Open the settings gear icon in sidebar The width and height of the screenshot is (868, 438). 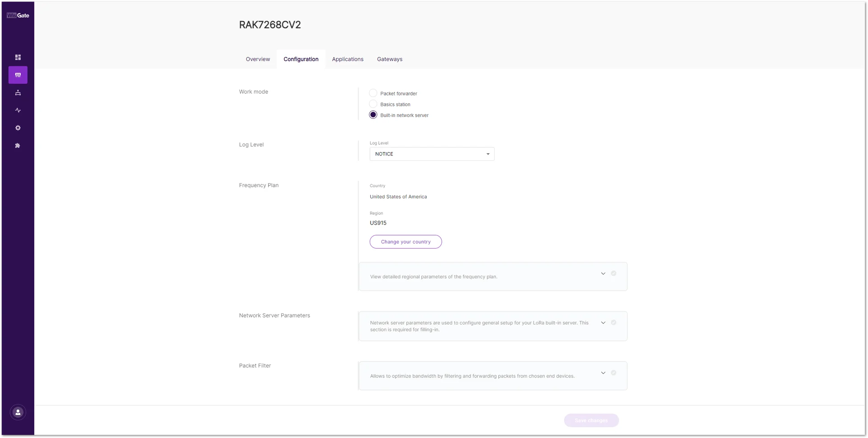coord(18,128)
